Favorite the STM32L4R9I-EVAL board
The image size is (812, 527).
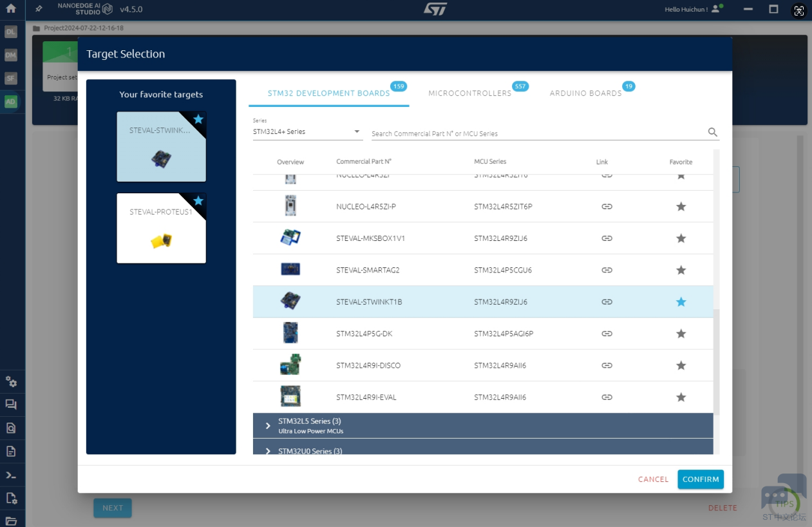[x=681, y=397]
